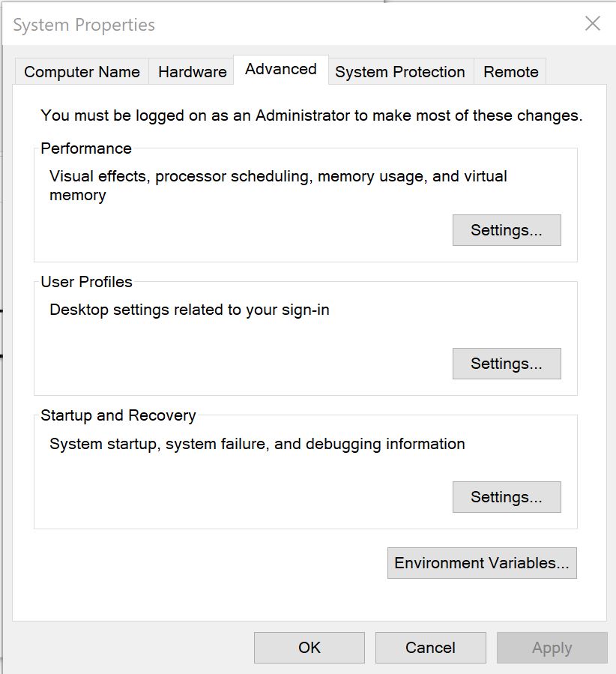Select the Advanced tab

coord(280,70)
